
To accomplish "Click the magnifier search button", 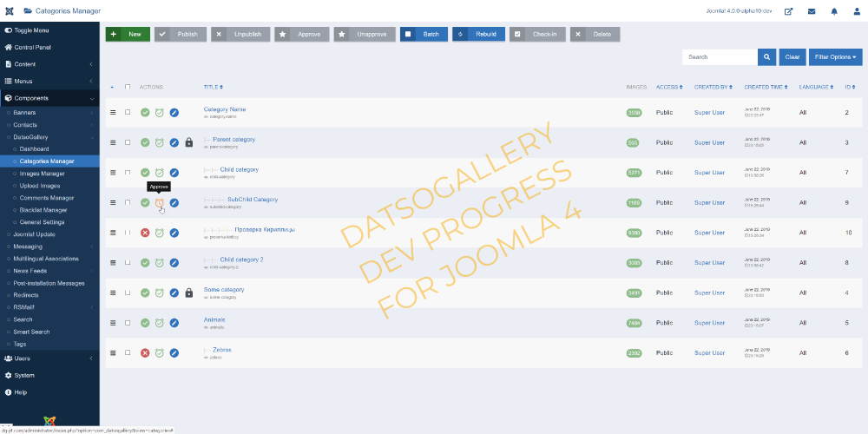I will [x=766, y=57].
